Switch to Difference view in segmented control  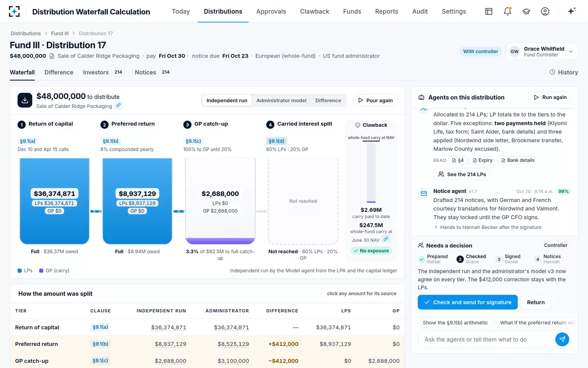coord(328,101)
